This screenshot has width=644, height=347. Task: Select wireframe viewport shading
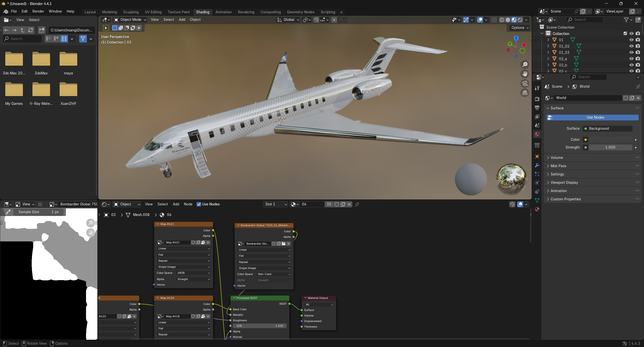pyautogui.click(x=502, y=20)
